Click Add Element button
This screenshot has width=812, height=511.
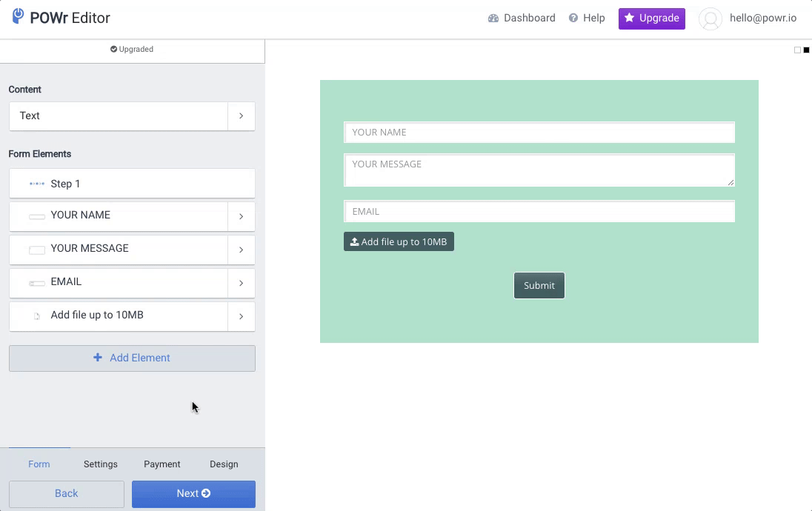pyautogui.click(x=132, y=358)
